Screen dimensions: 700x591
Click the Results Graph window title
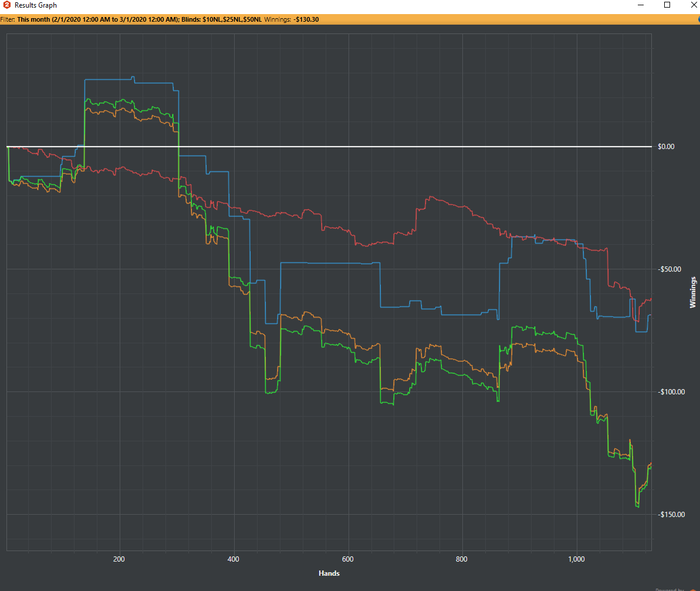coord(36,5)
